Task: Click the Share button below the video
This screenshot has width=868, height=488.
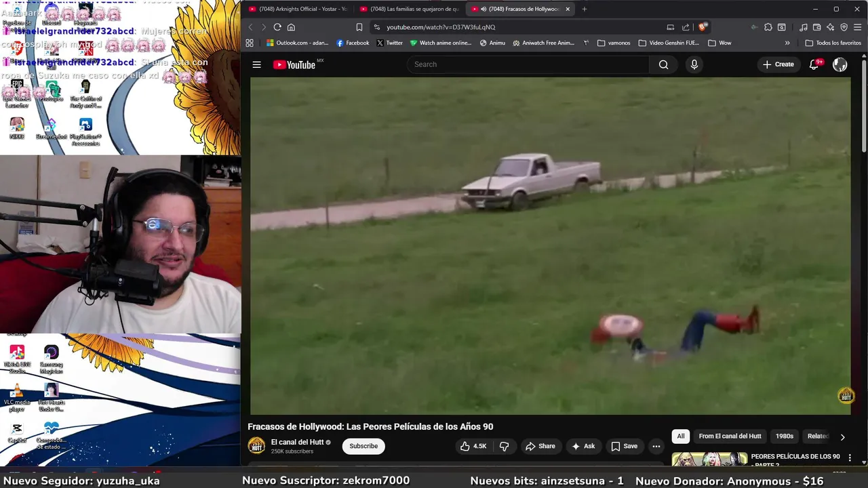Action: coord(540,446)
